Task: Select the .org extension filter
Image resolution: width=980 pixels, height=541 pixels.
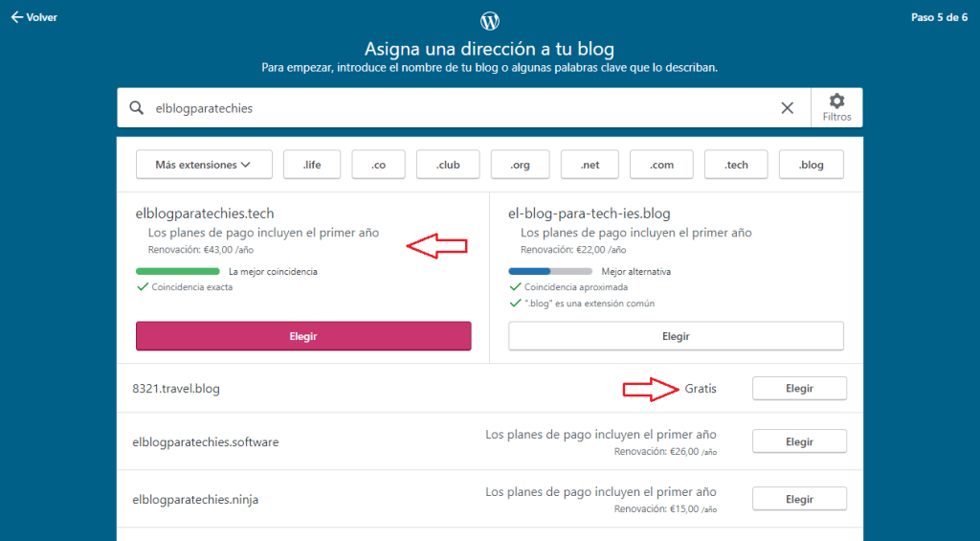Action: tap(521, 165)
